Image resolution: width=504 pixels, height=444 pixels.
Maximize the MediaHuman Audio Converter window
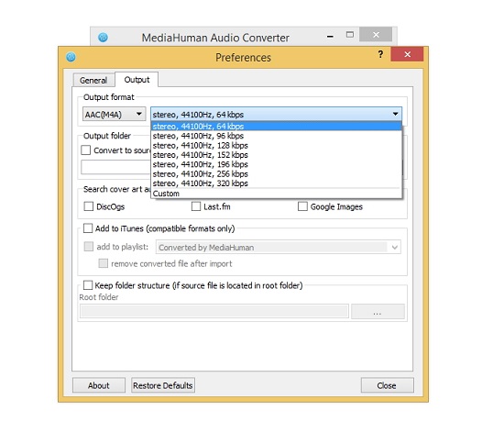coord(350,35)
